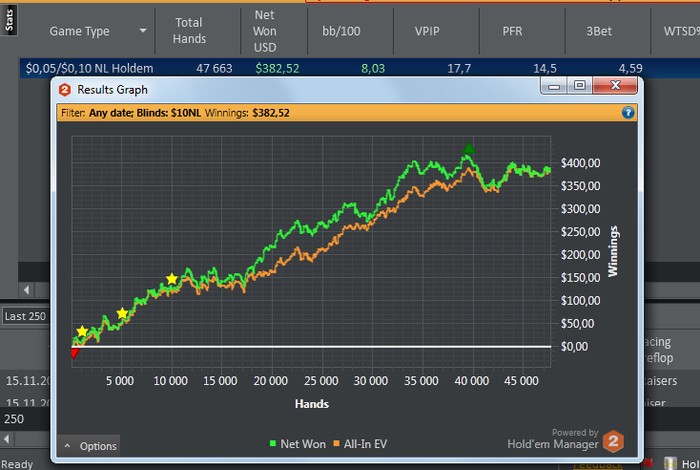Click the $382,52 net won cell

click(x=277, y=68)
